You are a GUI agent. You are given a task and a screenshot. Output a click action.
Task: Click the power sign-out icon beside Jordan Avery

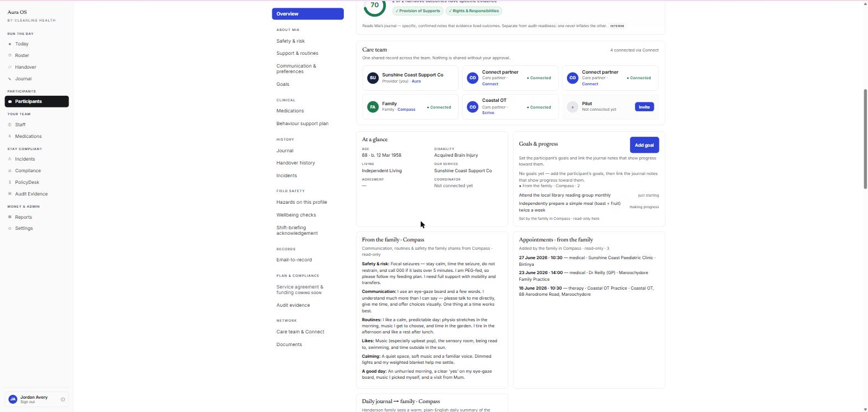(63, 399)
